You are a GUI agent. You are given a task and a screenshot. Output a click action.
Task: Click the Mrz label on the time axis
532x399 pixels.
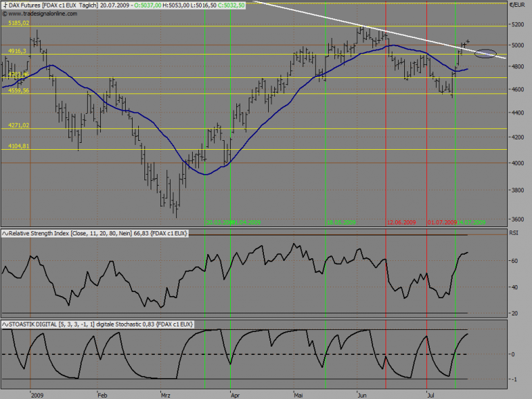[x=166, y=396]
